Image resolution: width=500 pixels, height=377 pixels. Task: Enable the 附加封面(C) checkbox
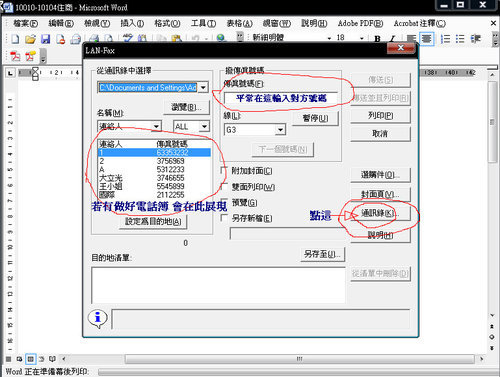click(224, 170)
